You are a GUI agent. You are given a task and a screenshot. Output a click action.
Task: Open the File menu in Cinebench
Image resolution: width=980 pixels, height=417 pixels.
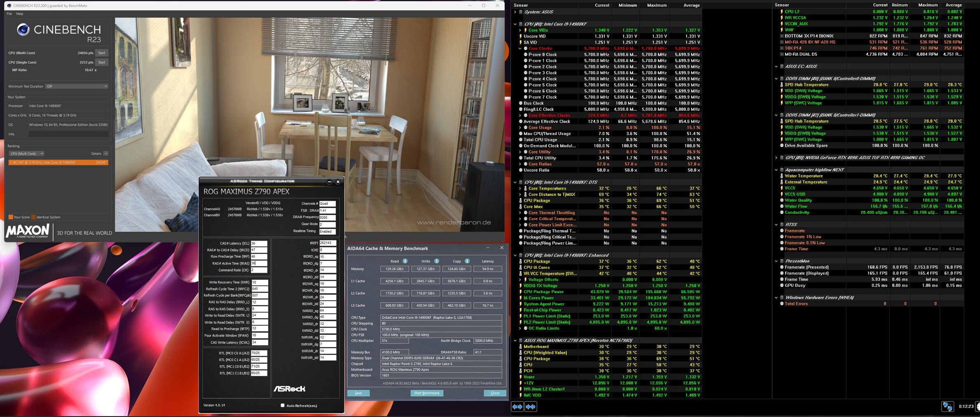coord(9,14)
